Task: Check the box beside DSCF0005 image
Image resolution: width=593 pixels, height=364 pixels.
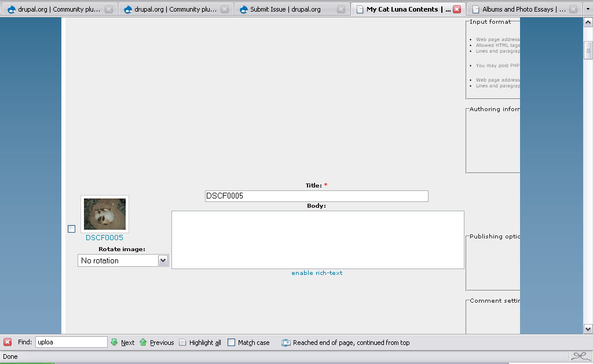Action: (x=71, y=229)
